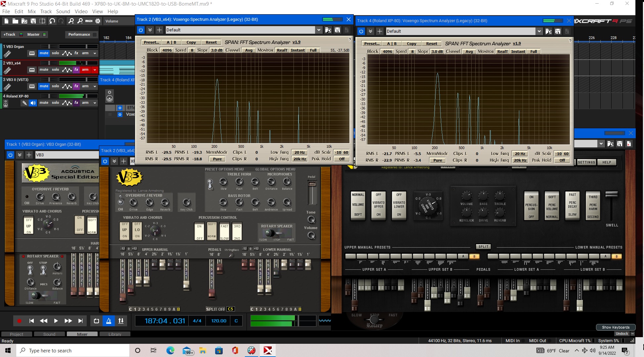Click the Reset button in Track 2 SPAN analyzer
Screen dimensions: 644x357
coord(210,42)
